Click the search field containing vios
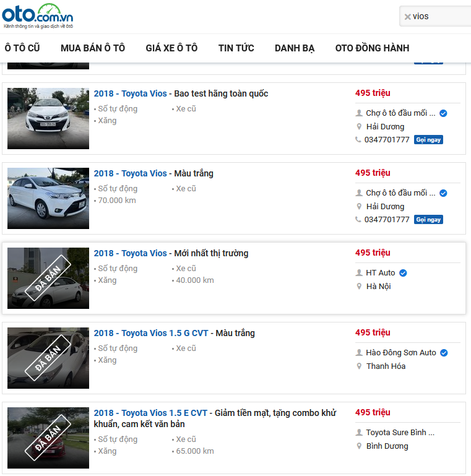The height and width of the screenshot is (476, 471). tap(435, 16)
